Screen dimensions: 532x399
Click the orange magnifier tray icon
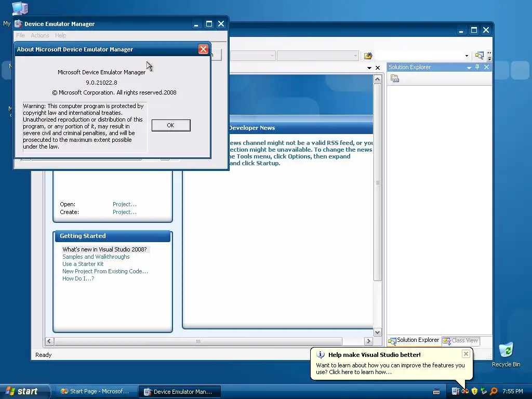coord(494,392)
